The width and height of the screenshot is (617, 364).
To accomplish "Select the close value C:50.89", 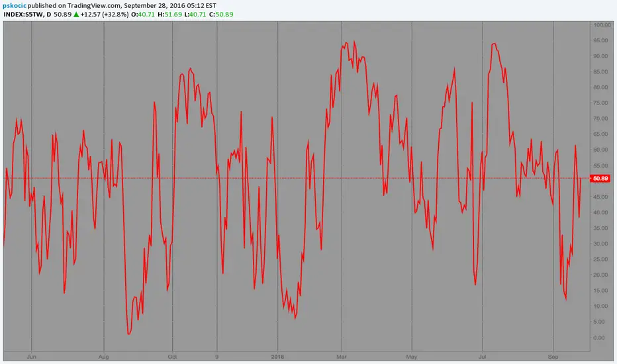I will pyautogui.click(x=221, y=15).
